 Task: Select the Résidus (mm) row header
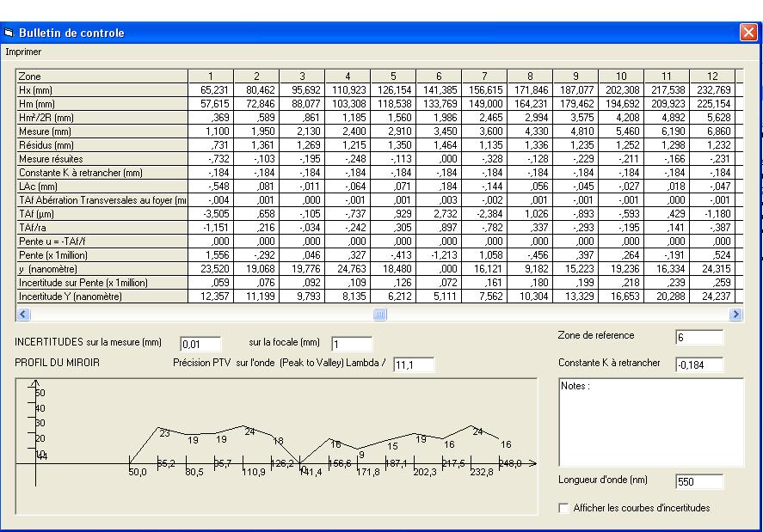[x=102, y=145]
